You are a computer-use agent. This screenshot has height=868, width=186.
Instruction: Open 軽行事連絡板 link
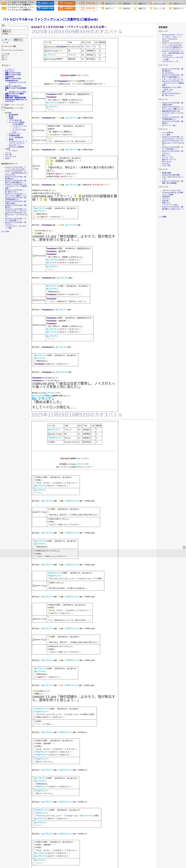tap(13, 115)
